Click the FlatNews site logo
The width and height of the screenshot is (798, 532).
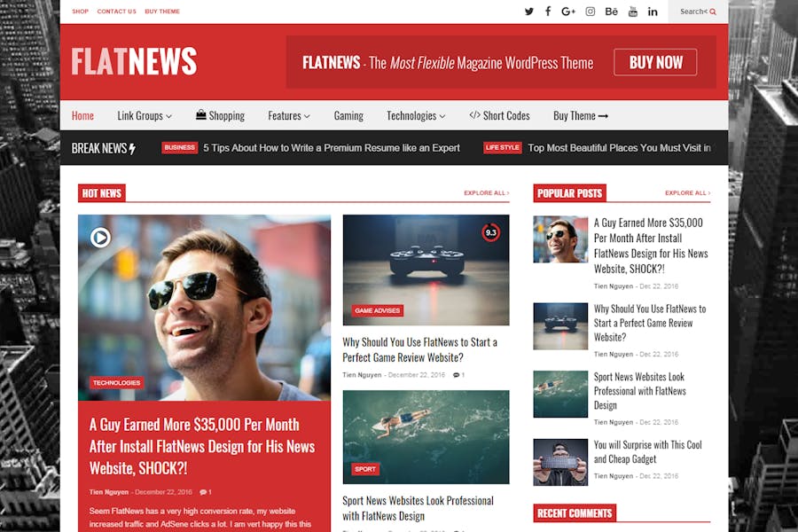coord(134,61)
